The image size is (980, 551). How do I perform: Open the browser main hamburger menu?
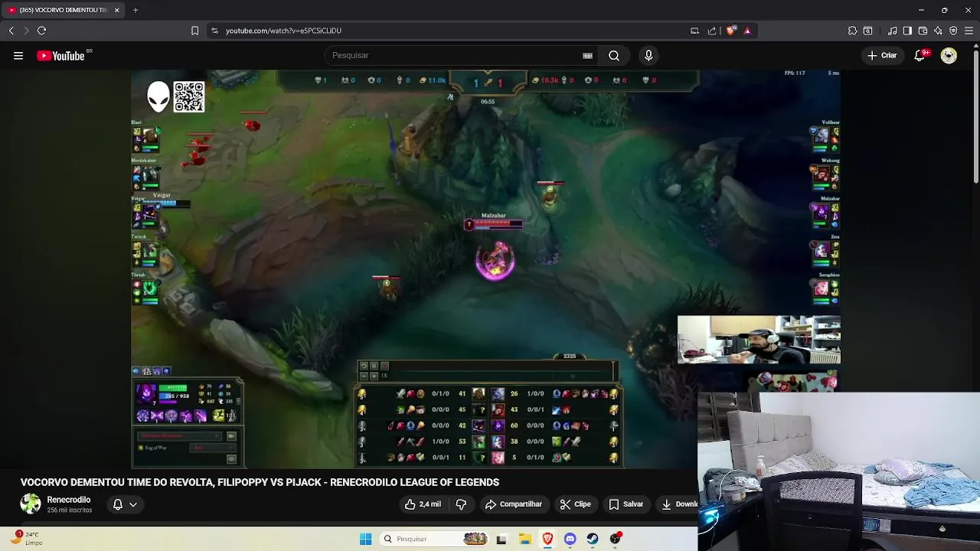pyautogui.click(x=969, y=31)
